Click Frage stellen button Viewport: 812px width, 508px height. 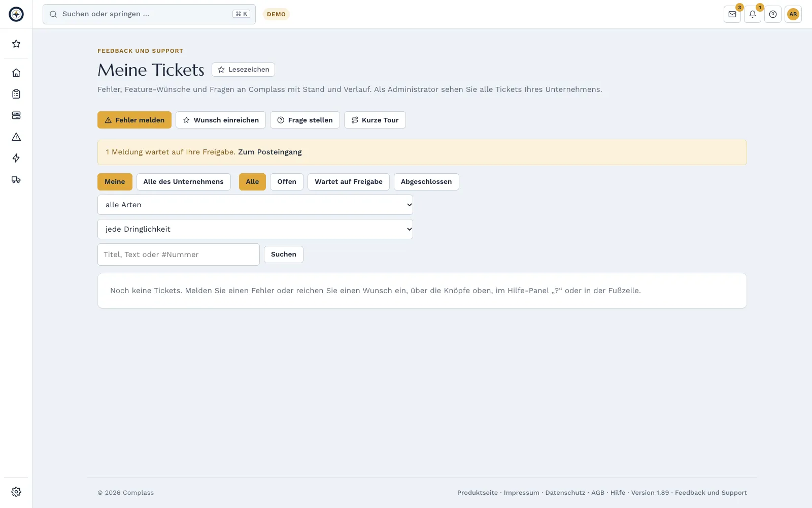point(305,120)
